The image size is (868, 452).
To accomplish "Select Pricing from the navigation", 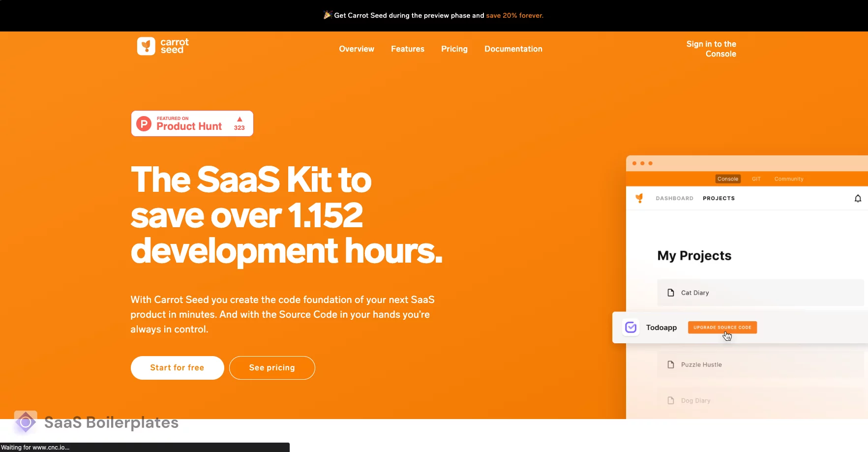I will pyautogui.click(x=454, y=49).
